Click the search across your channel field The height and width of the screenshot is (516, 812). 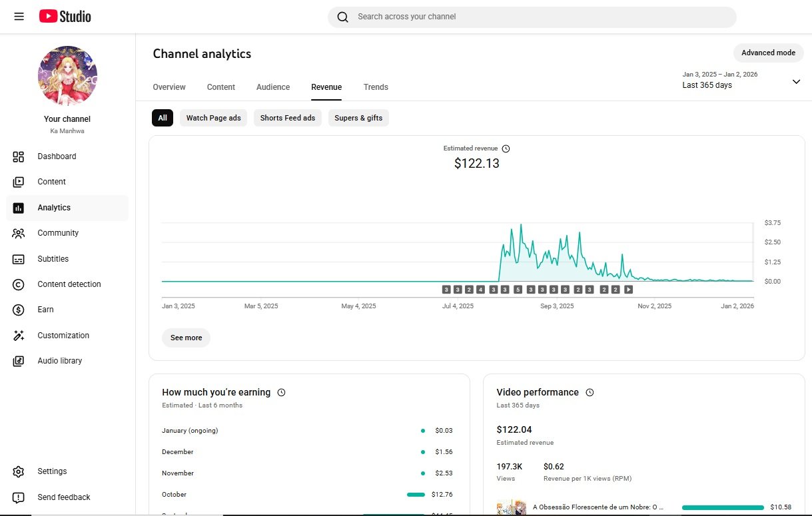(533, 17)
